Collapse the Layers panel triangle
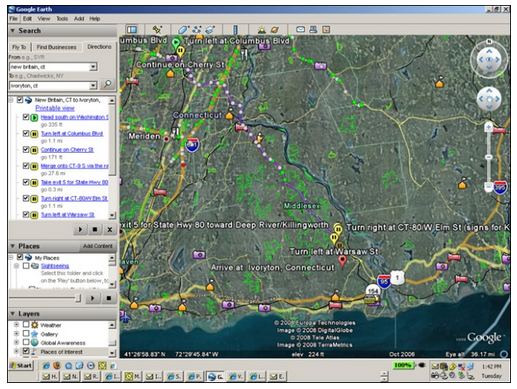The height and width of the screenshot is (389, 517). click(13, 314)
